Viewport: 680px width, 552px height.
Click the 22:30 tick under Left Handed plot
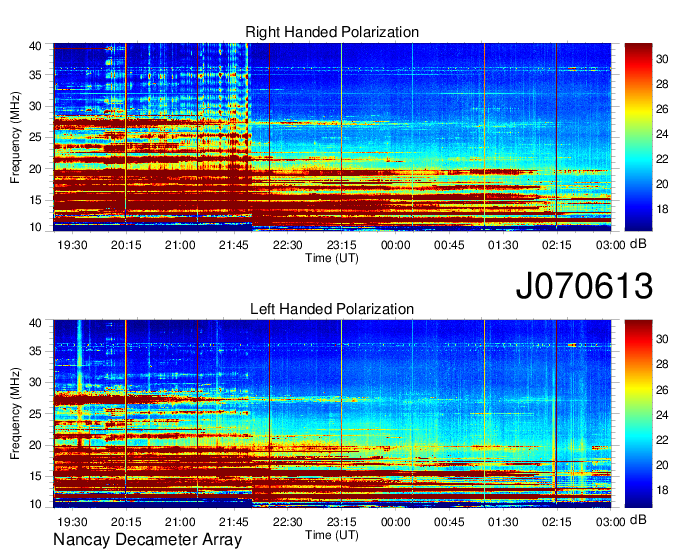tap(288, 522)
